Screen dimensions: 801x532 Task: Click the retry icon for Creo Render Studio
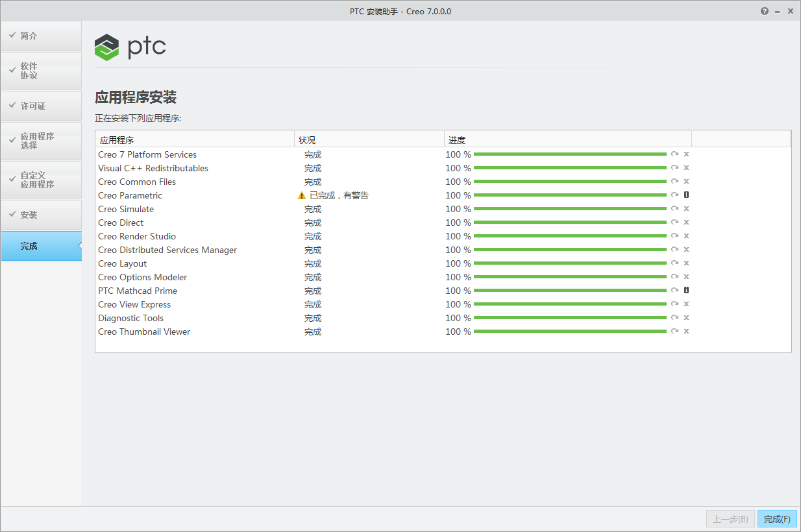[x=674, y=236]
